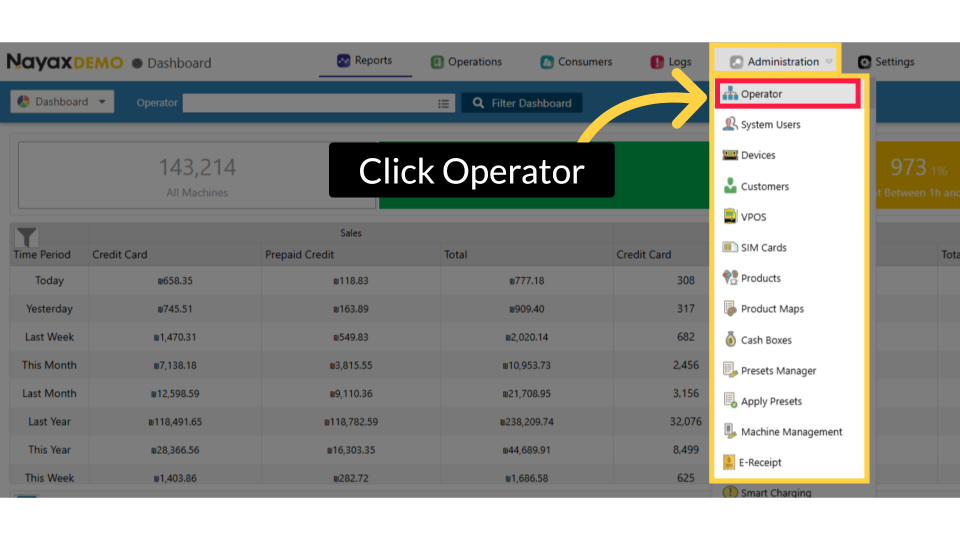The image size is (960, 540).
Task: Click the E-Receipt icon
Action: tap(729, 462)
